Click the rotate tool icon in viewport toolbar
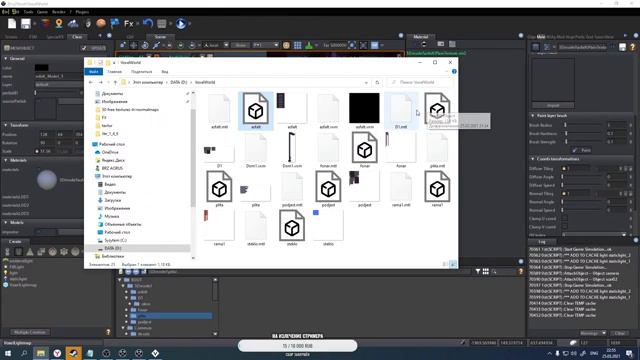The width and height of the screenshot is (640, 360). (145, 45)
